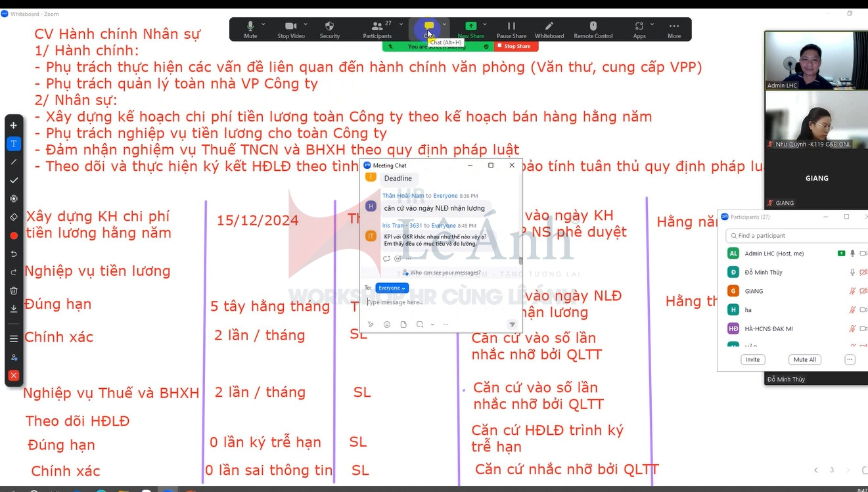Image resolution: width=868 pixels, height=492 pixels.
Task: Close annotation toolbar with red X button
Action: pos(14,376)
